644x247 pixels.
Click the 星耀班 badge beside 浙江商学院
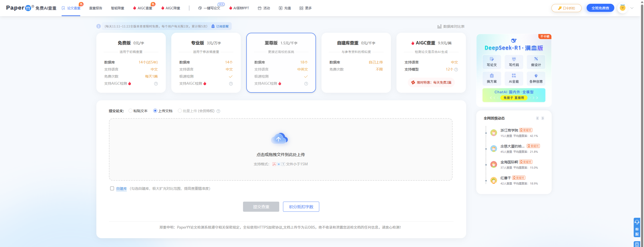(526, 130)
